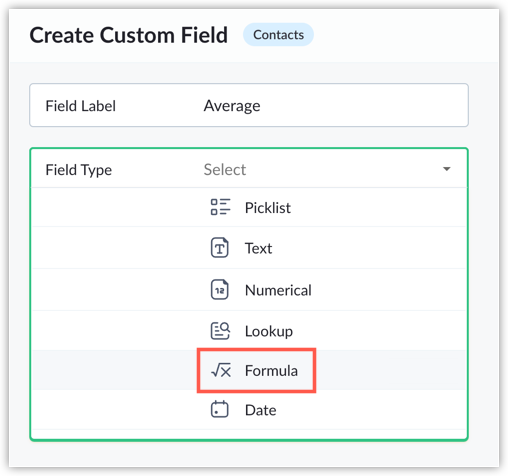This screenshot has height=476, width=508.
Task: Open the Select field type combo box
Action: point(249,169)
